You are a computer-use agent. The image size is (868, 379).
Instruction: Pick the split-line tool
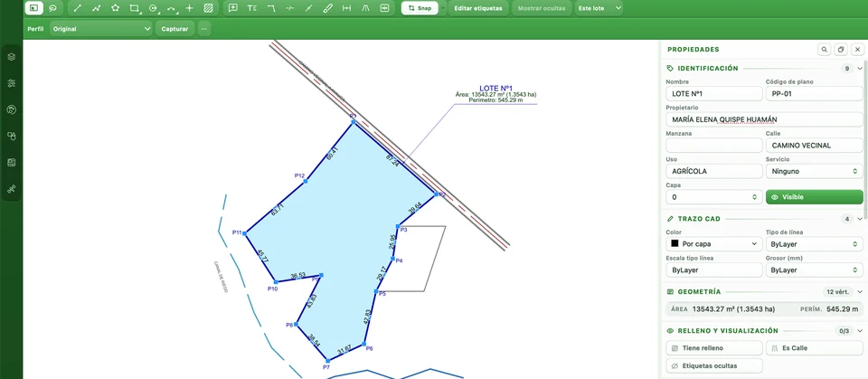point(309,8)
